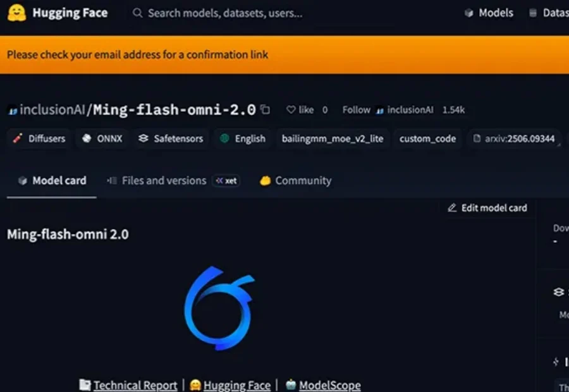This screenshot has width=569, height=392.
Task: Select the Model card tab
Action: tap(51, 181)
